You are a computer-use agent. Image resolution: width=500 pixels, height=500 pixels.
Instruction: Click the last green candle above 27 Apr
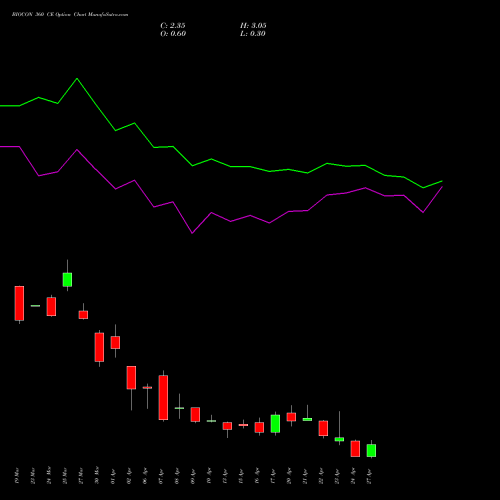pos(371,450)
